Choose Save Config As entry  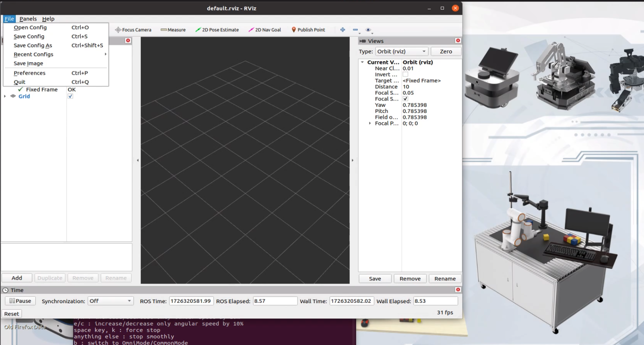coord(56,45)
